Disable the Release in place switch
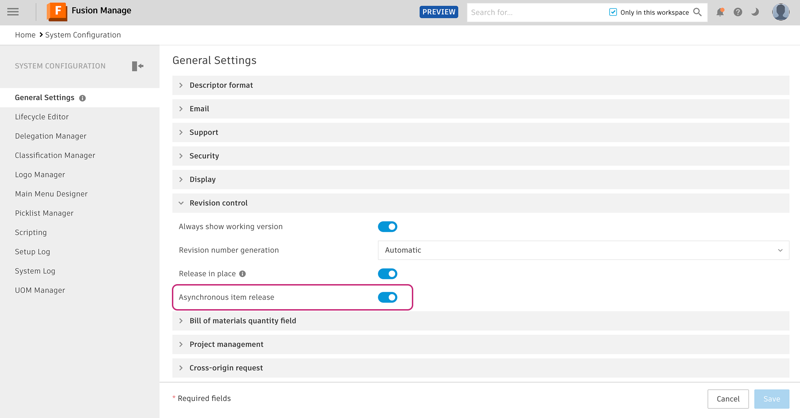 (x=387, y=274)
